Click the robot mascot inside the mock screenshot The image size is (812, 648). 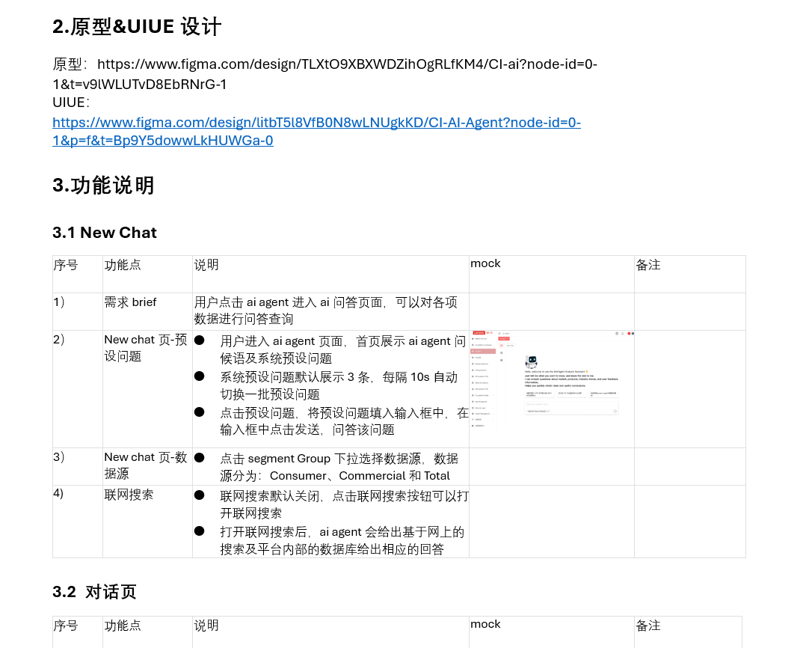(532, 361)
